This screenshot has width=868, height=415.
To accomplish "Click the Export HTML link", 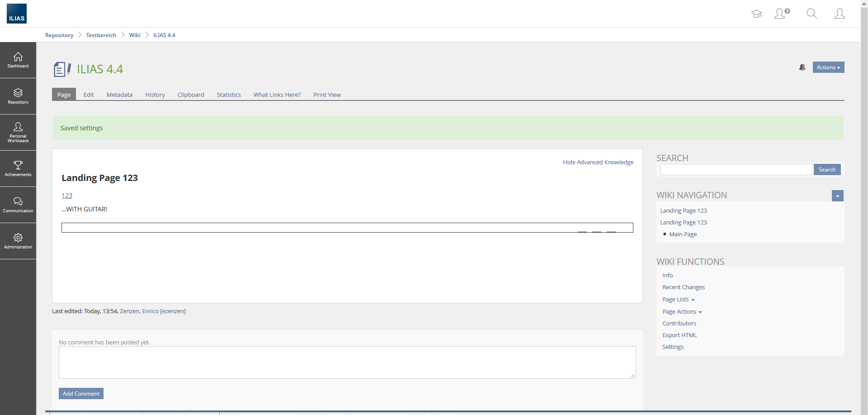I will 679,335.
